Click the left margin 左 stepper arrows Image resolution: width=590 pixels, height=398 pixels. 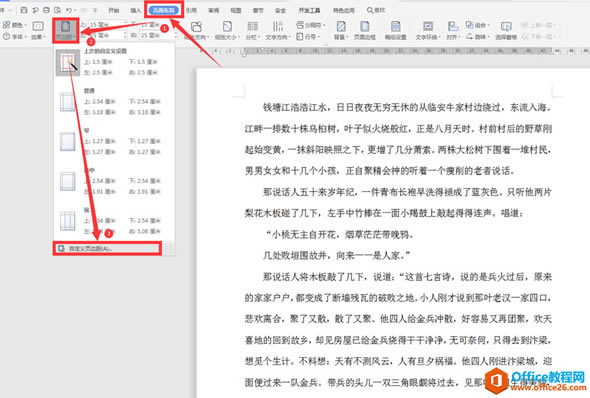coord(125,35)
